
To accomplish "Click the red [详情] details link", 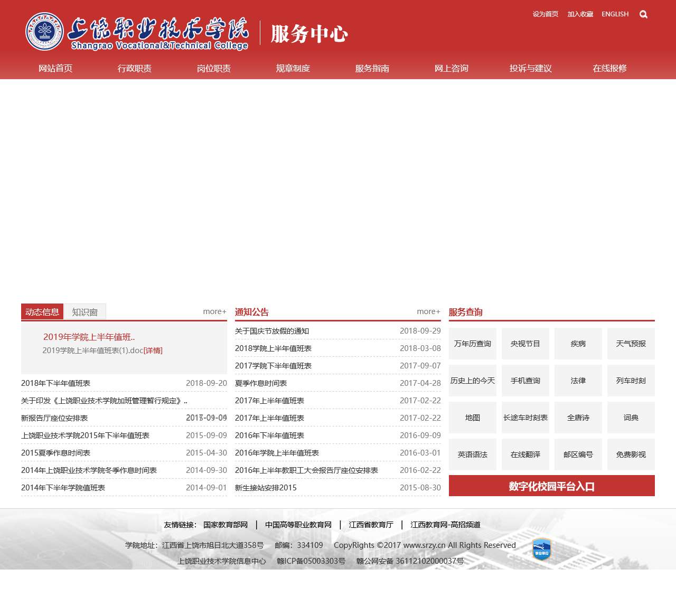I will click(x=153, y=350).
